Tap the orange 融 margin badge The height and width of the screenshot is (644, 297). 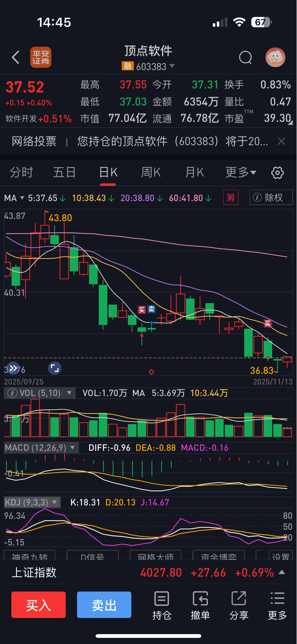click(x=127, y=67)
